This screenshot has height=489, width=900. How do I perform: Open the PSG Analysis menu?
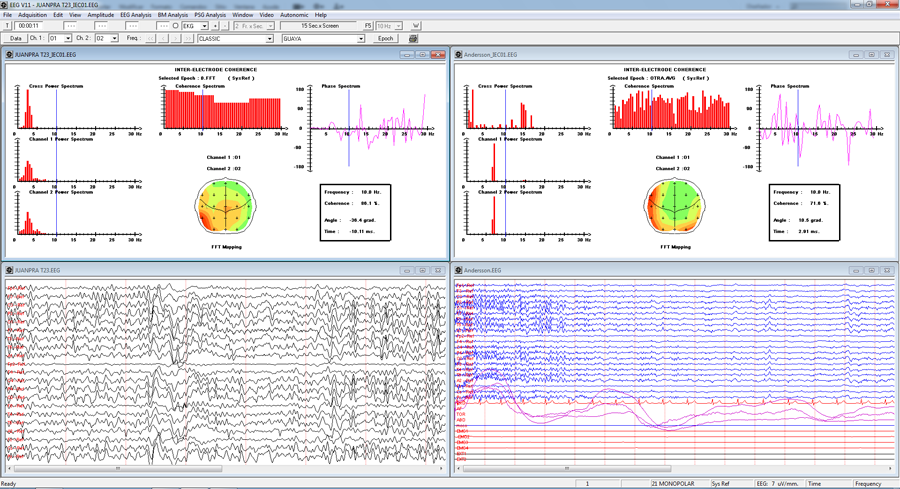(210, 15)
